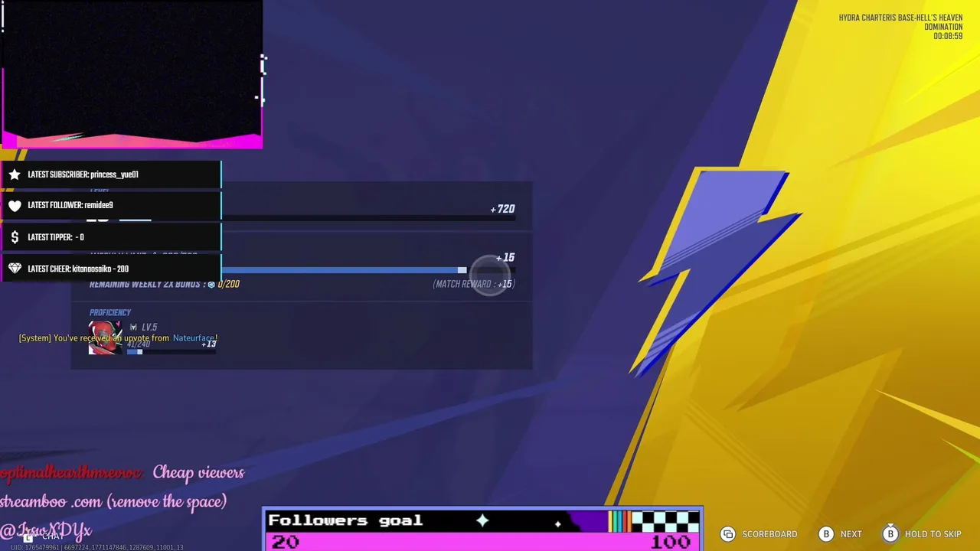
Task: Click the LV.5 proficiency level label
Action: [149, 328]
